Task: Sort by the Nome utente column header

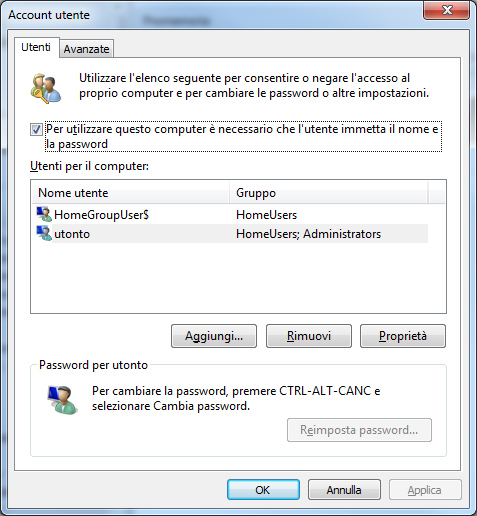Action: coord(131,193)
